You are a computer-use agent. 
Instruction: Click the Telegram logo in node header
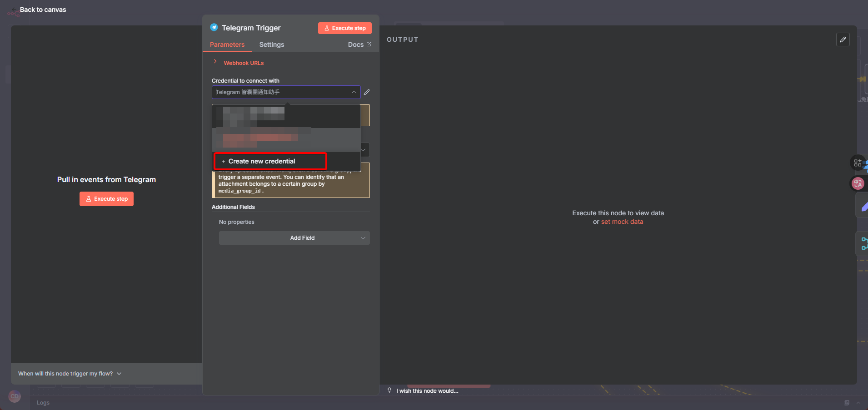(x=214, y=28)
